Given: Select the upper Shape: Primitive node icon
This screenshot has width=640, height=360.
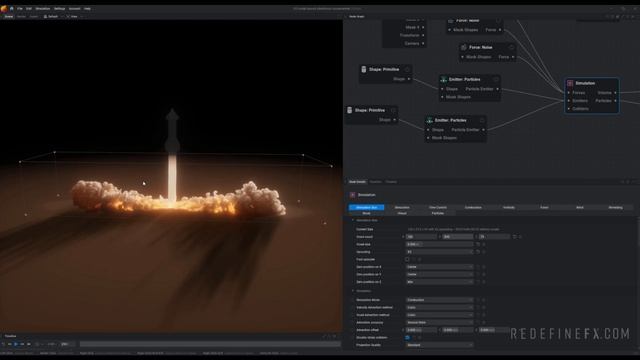Looking at the screenshot, I should 364,69.
